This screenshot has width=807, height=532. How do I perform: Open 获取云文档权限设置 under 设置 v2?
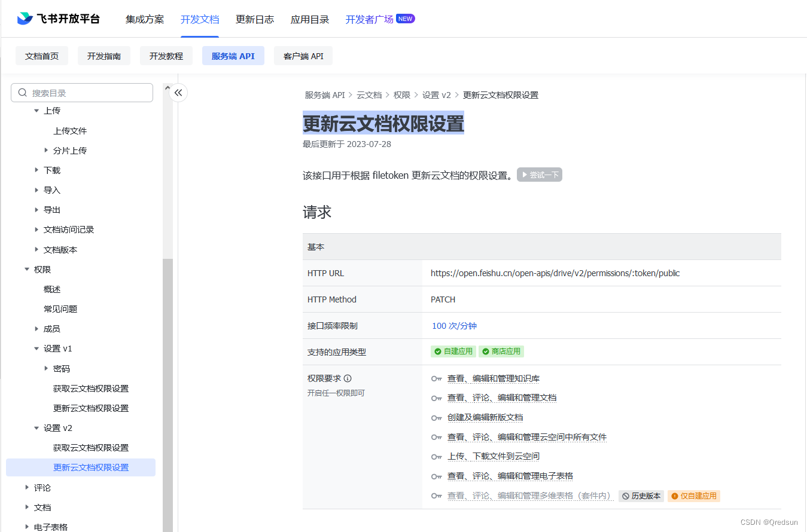[x=91, y=448]
